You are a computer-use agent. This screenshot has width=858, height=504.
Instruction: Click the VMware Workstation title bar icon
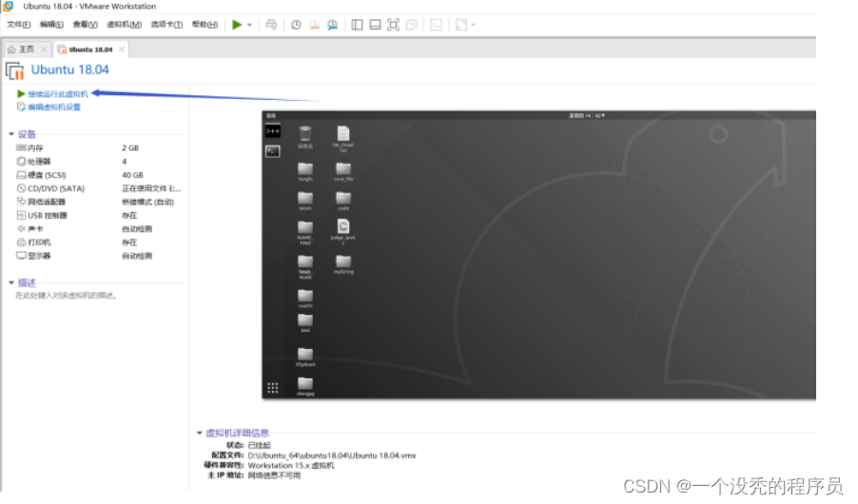pos(9,6)
